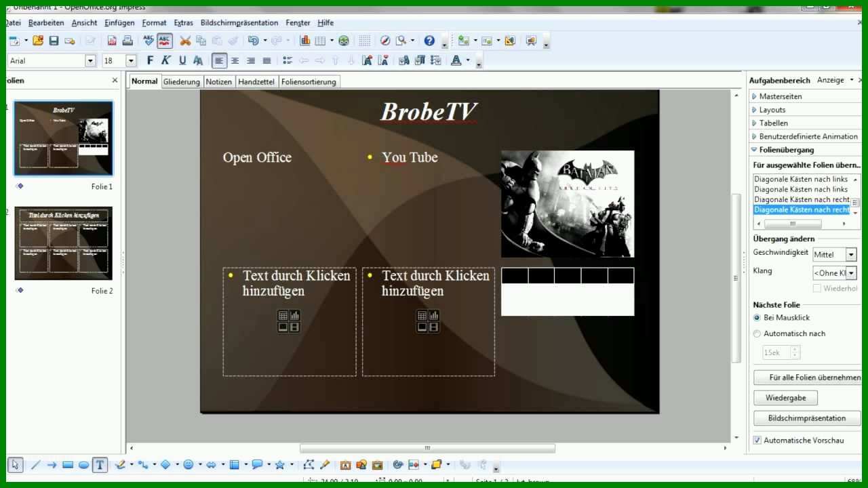Apply italic (K) formatting
Viewport: 868px width, 488px height.
[166, 60]
